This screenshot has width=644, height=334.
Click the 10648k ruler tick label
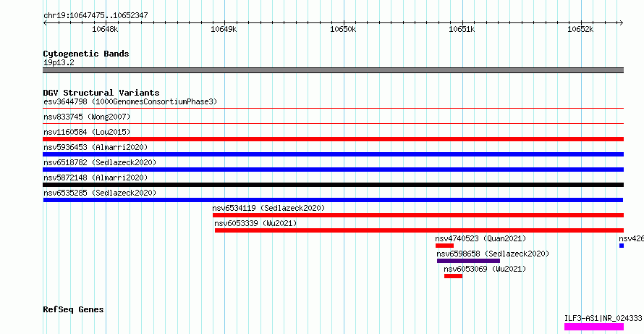pyautogui.click(x=105, y=29)
